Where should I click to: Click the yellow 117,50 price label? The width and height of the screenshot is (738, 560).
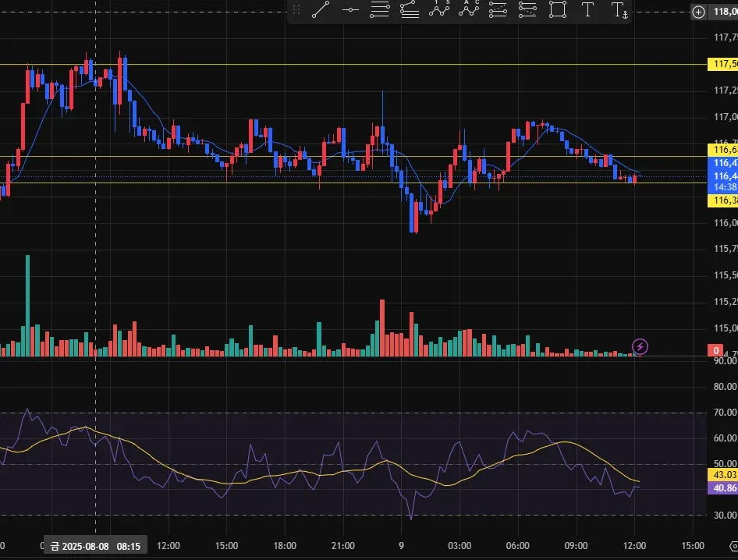pos(722,64)
